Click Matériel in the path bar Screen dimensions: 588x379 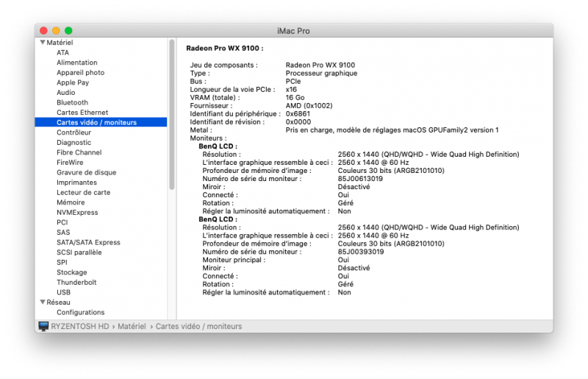coord(132,326)
